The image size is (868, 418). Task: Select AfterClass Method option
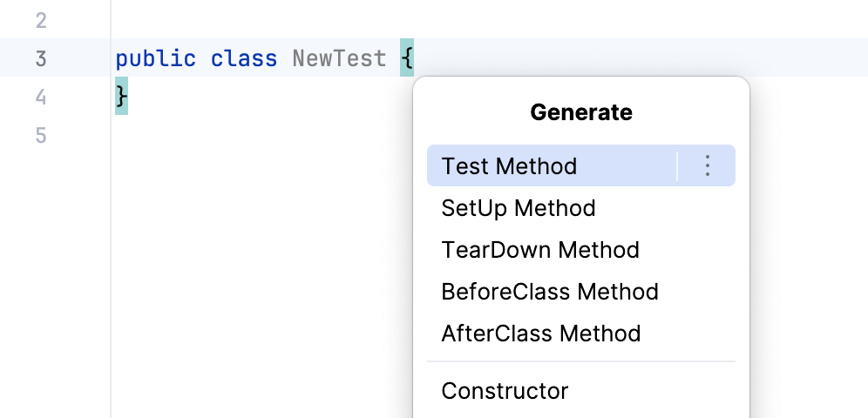click(541, 334)
